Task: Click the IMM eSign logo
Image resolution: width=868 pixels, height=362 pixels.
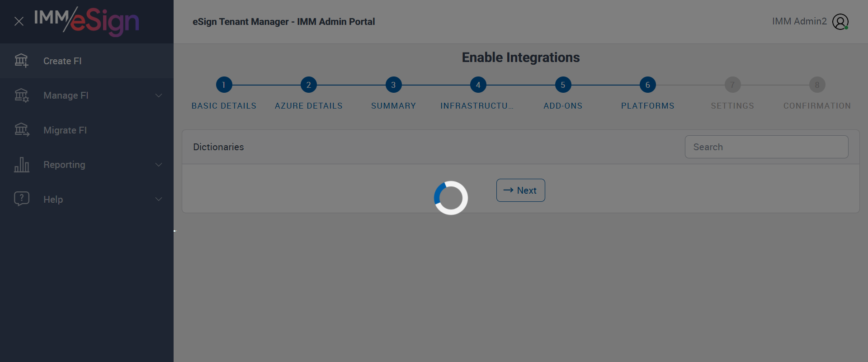Action: coord(87,21)
